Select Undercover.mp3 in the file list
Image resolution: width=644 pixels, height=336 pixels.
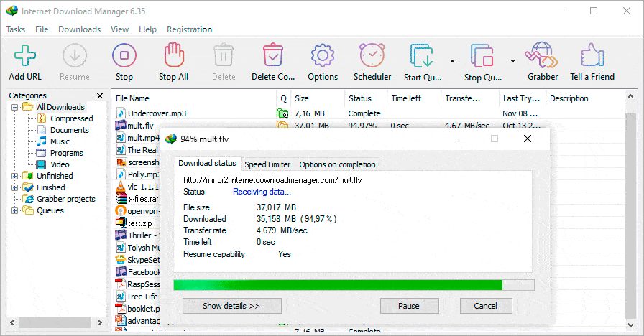[x=157, y=113]
